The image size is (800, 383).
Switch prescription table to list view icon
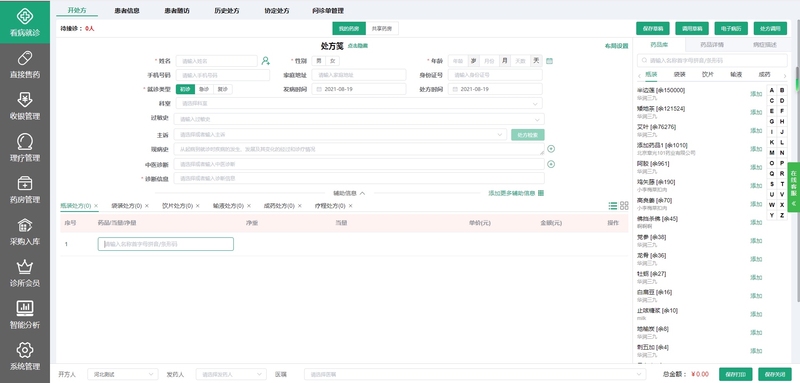pyautogui.click(x=613, y=206)
